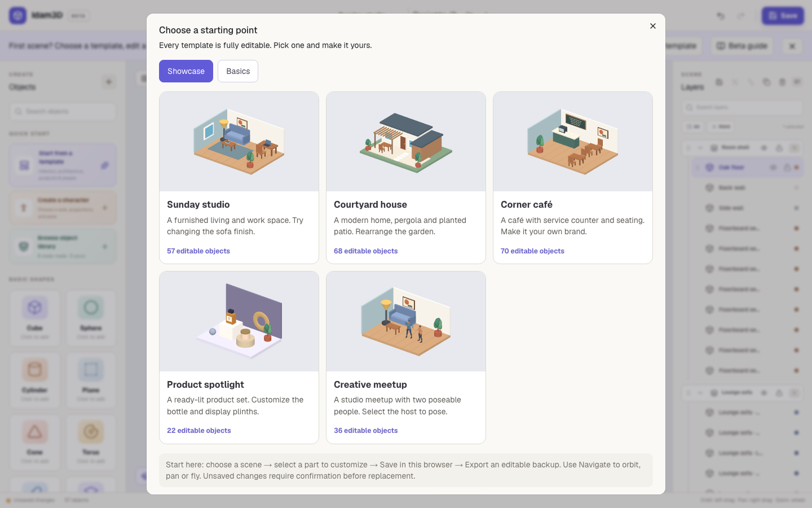Click the Search layers field in background panel
812x508 pixels.
[x=742, y=107]
